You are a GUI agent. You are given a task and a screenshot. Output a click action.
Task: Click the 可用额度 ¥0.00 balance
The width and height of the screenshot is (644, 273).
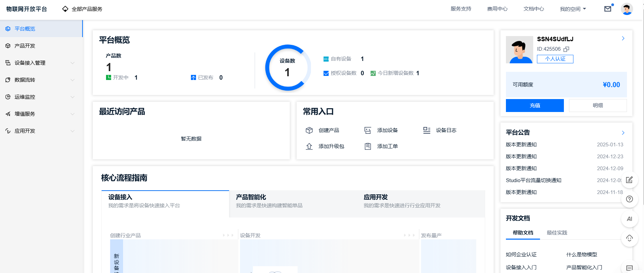(x=566, y=85)
